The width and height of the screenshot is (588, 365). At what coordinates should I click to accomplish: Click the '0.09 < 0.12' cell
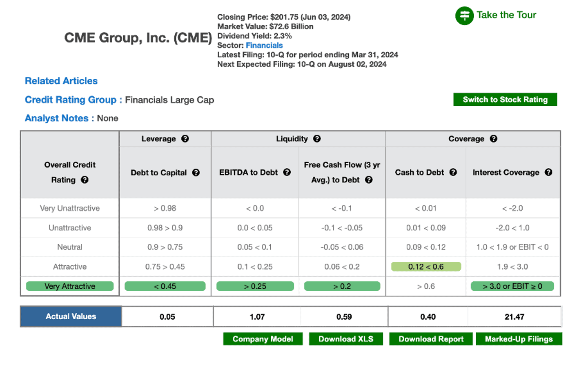click(426, 247)
